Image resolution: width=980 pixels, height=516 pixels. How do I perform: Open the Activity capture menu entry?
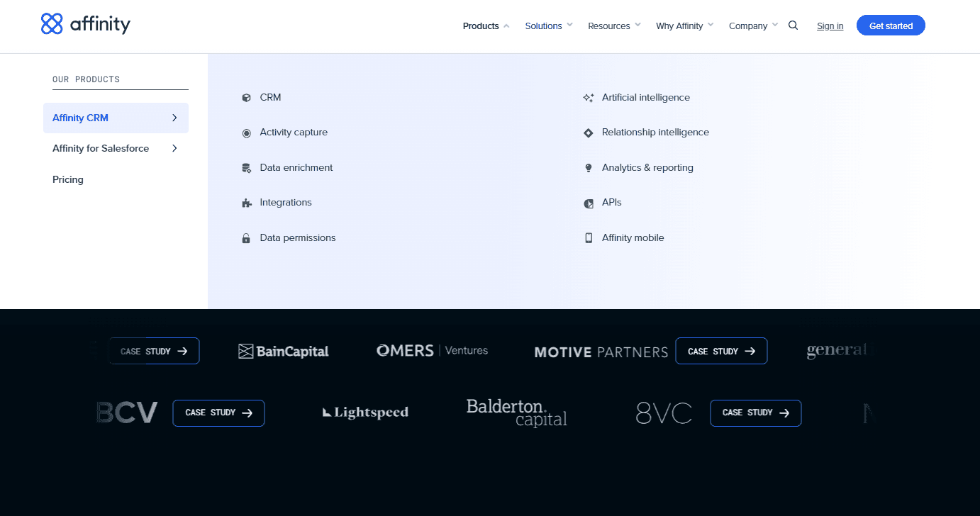[x=294, y=133]
